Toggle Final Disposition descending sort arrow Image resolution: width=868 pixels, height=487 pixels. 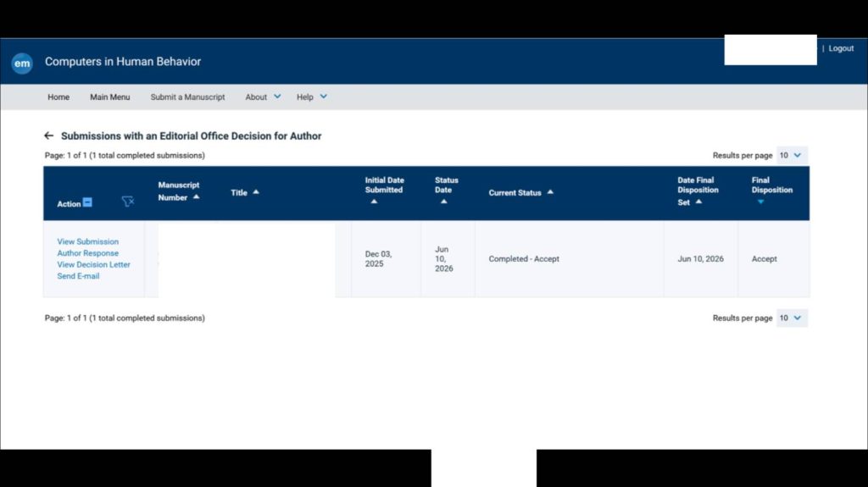pos(760,202)
